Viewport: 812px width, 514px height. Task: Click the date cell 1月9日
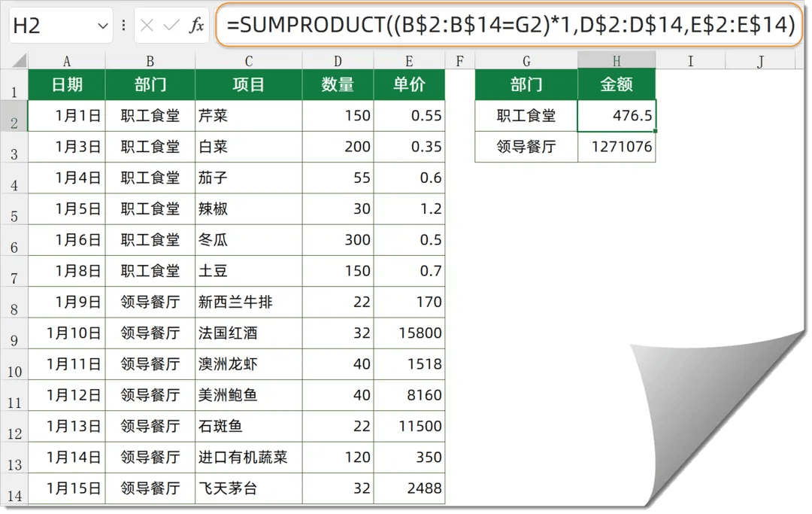click(67, 302)
